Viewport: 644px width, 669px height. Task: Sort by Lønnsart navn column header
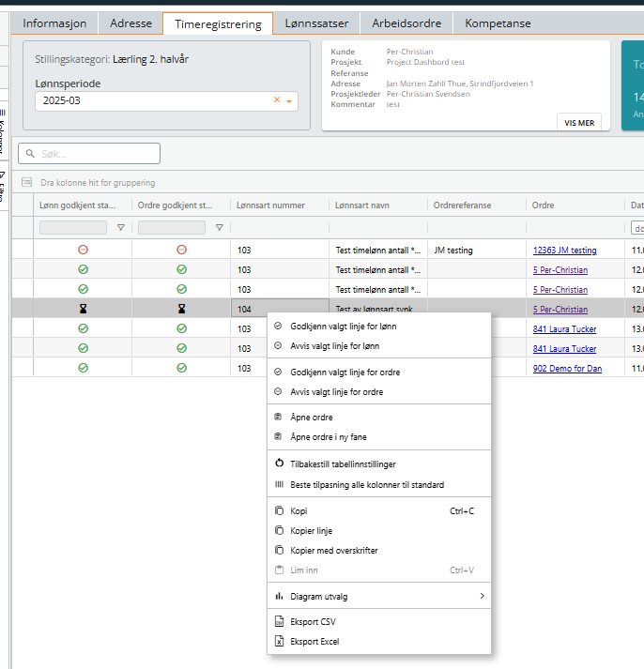362,205
